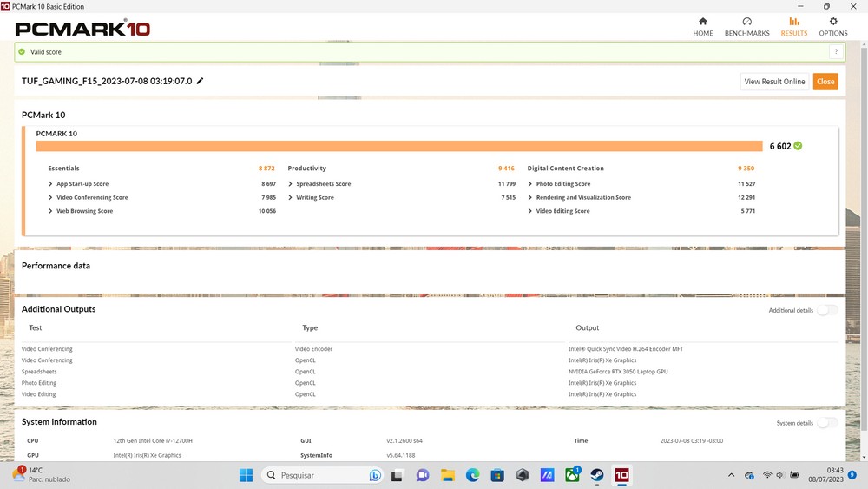The height and width of the screenshot is (489, 868).
Task: Toggle Additional details switch
Action: tap(827, 310)
